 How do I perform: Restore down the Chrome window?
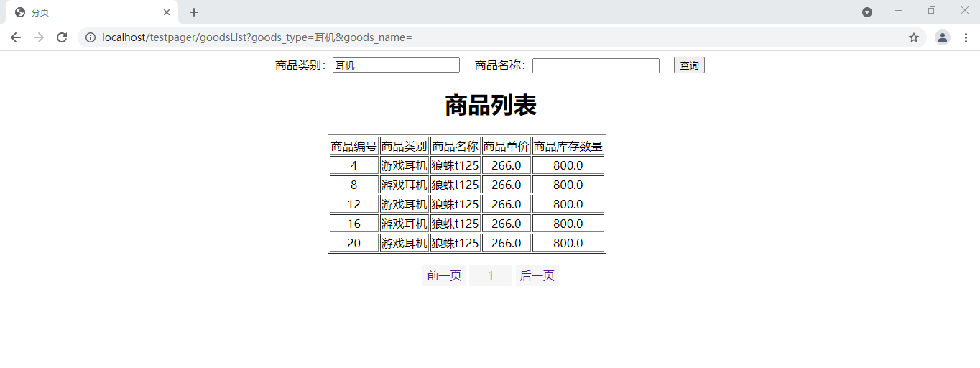(932, 10)
